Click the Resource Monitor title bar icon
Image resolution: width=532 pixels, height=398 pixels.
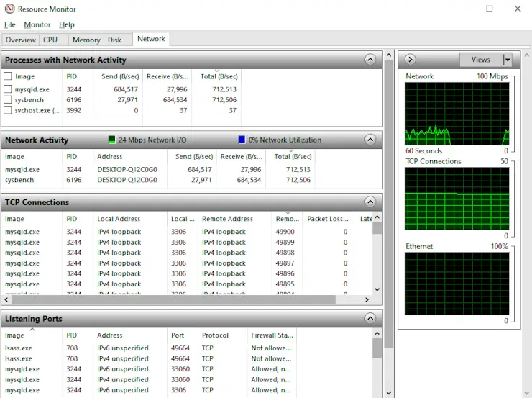point(9,9)
